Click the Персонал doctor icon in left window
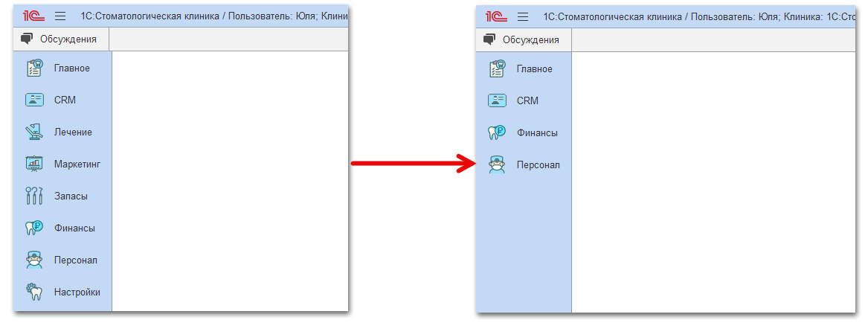 point(34,260)
